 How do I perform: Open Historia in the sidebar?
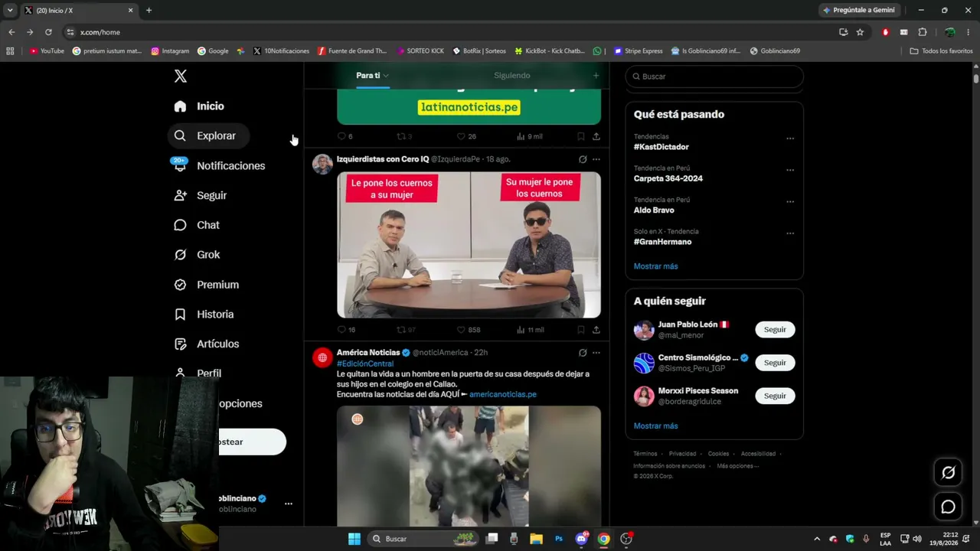click(204, 315)
